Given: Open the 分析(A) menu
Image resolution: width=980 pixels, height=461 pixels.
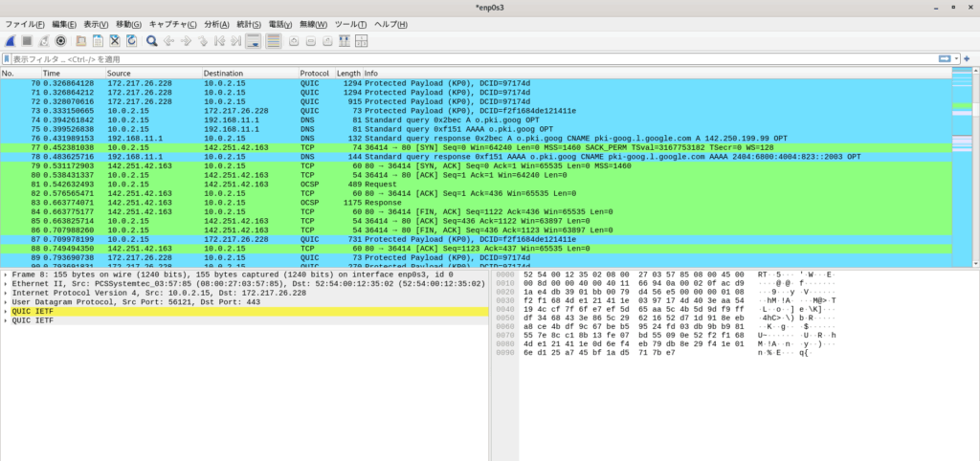Looking at the screenshot, I should point(216,24).
